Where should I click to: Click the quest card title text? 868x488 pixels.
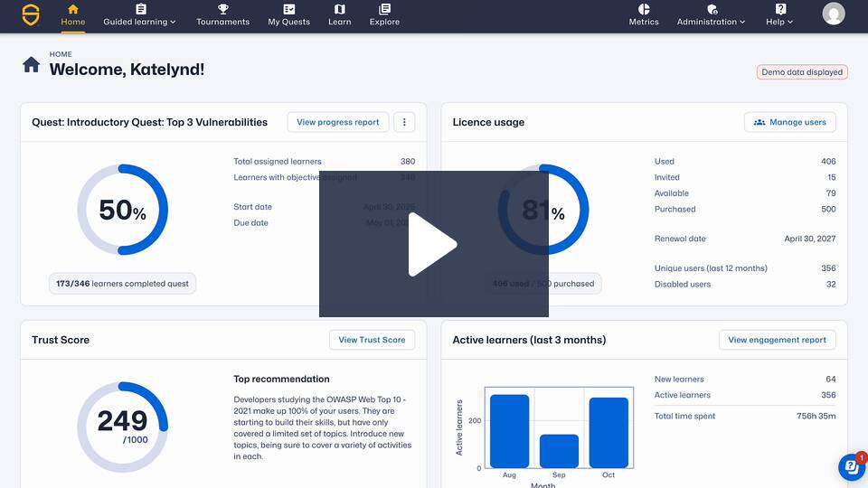[x=149, y=122]
